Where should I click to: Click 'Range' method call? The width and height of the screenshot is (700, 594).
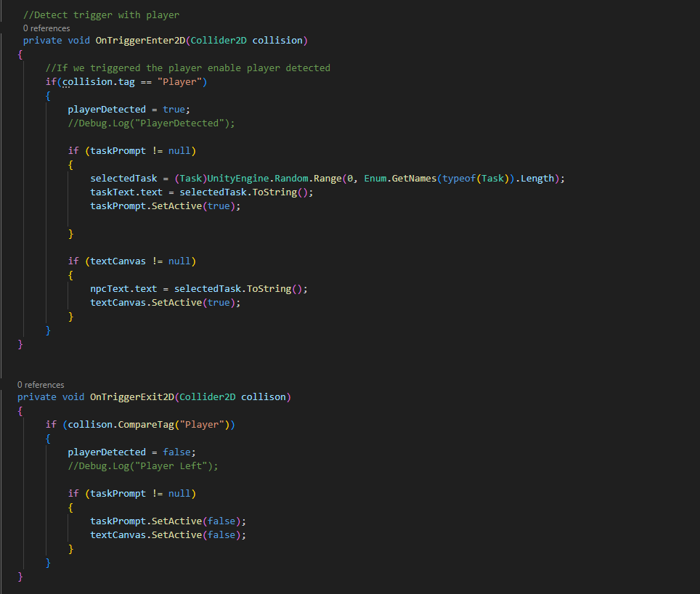click(327, 178)
